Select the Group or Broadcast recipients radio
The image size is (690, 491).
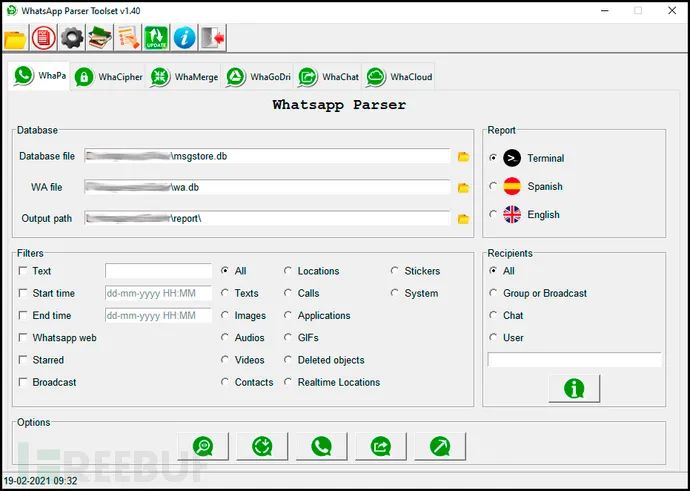[493, 292]
